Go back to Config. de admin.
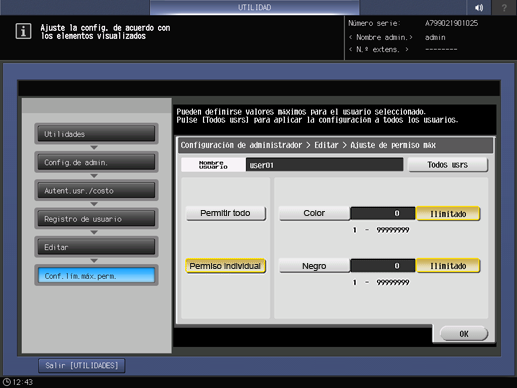 [96, 162]
